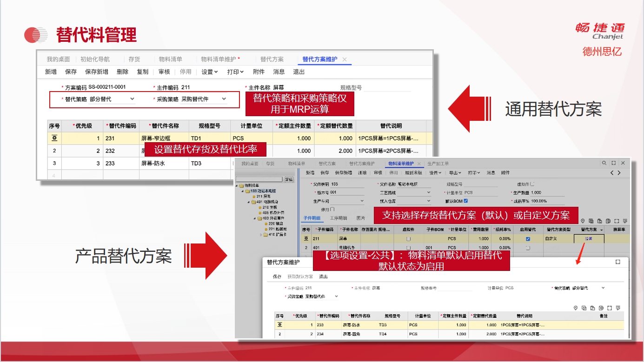The height and width of the screenshot is (362, 644).
Task: Click 获取默认方案 in 替代方案维护 dialog
Action: [300, 276]
